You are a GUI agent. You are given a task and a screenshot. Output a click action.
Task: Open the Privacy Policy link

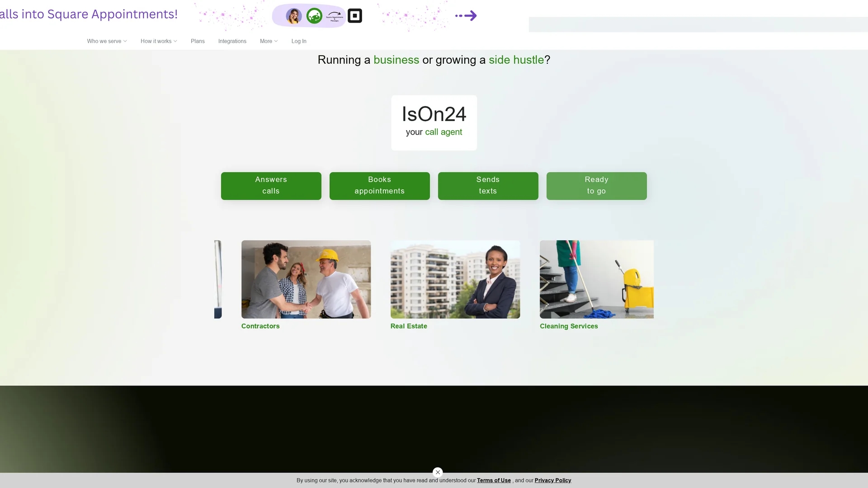[x=553, y=480]
